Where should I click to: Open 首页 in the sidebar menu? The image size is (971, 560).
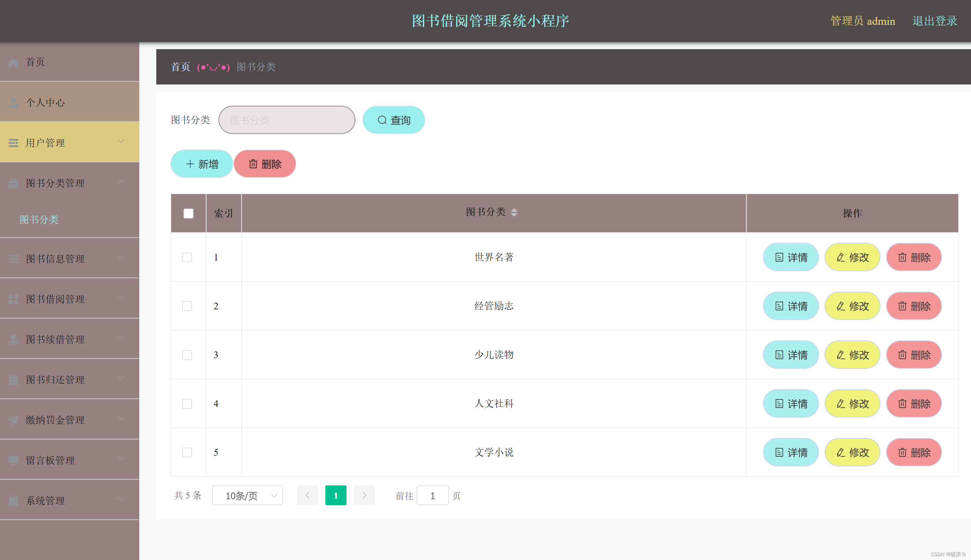pos(70,62)
